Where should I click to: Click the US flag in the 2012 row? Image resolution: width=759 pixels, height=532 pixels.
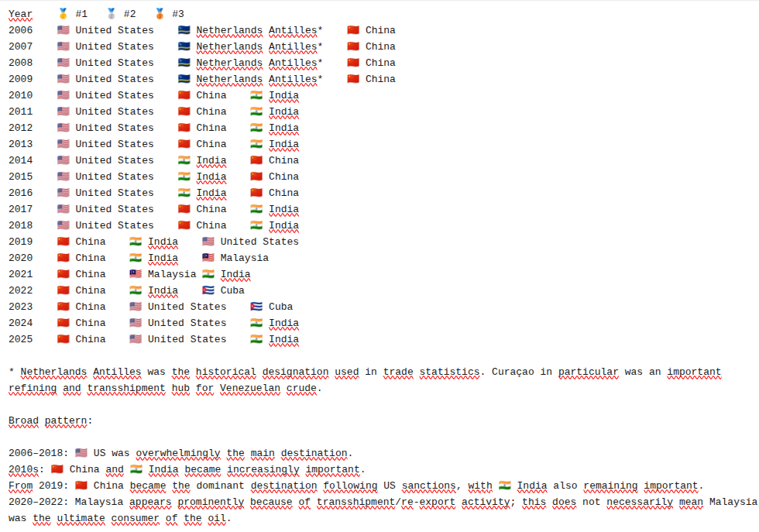[x=63, y=128]
